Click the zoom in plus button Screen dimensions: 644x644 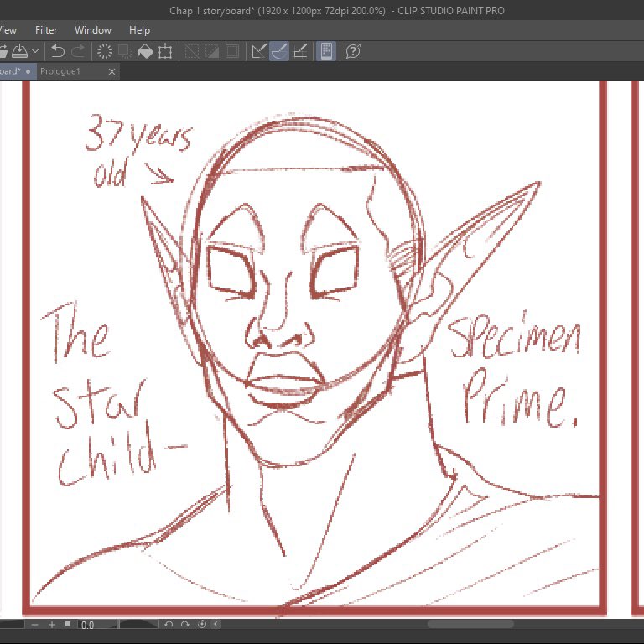52,625
